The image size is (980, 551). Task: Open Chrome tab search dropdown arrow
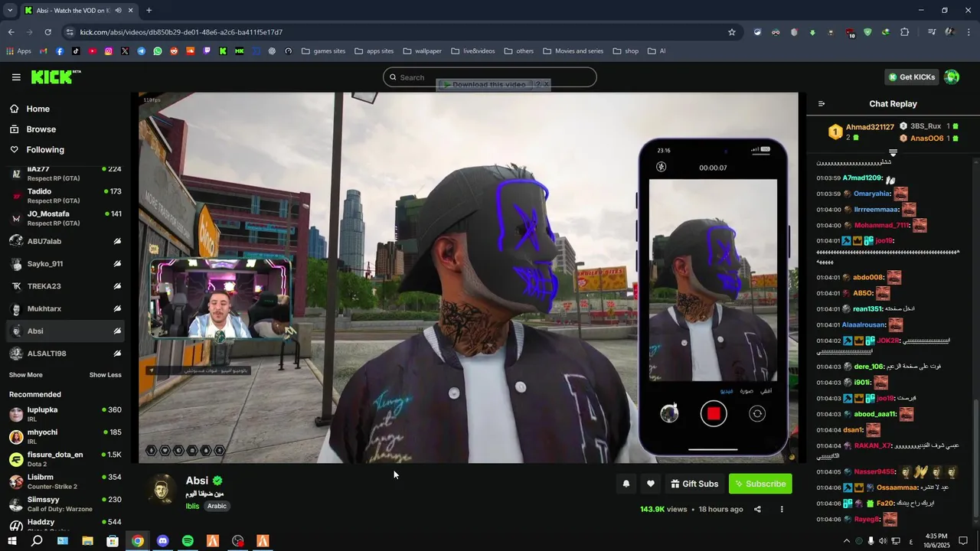coord(10,10)
